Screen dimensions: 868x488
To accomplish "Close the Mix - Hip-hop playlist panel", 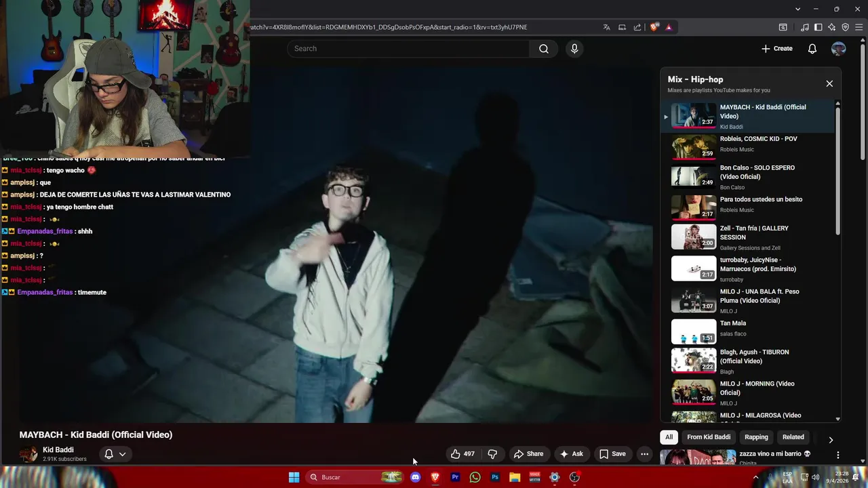I will click(x=829, y=83).
